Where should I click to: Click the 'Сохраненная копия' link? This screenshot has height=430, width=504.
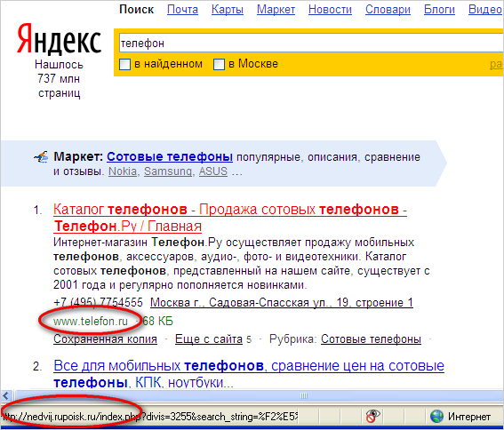point(105,339)
